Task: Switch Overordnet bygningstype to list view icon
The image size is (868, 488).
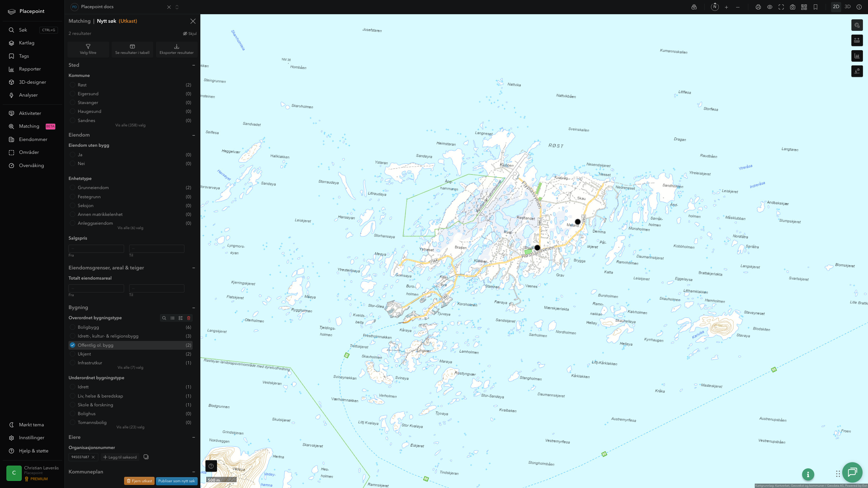Action: [x=173, y=318]
